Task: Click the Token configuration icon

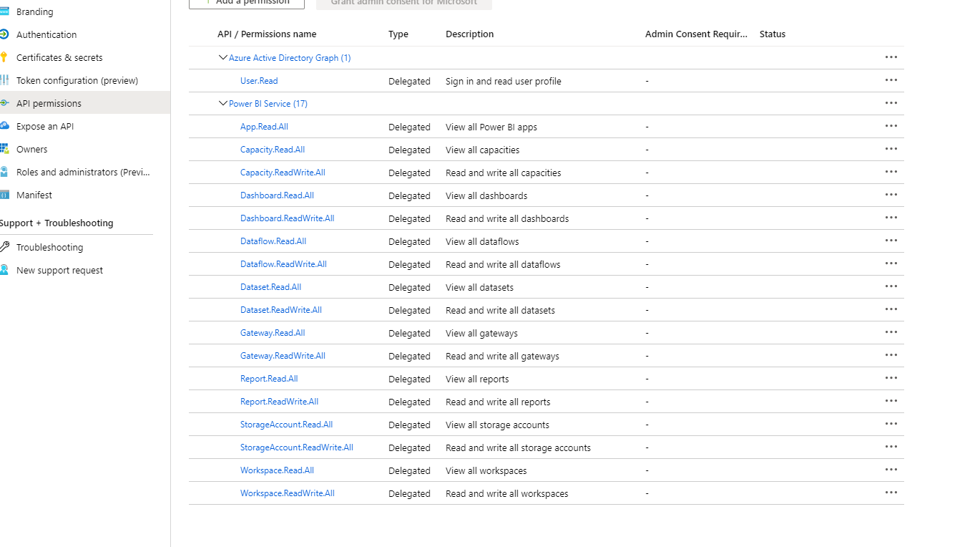Action: [x=4, y=80]
